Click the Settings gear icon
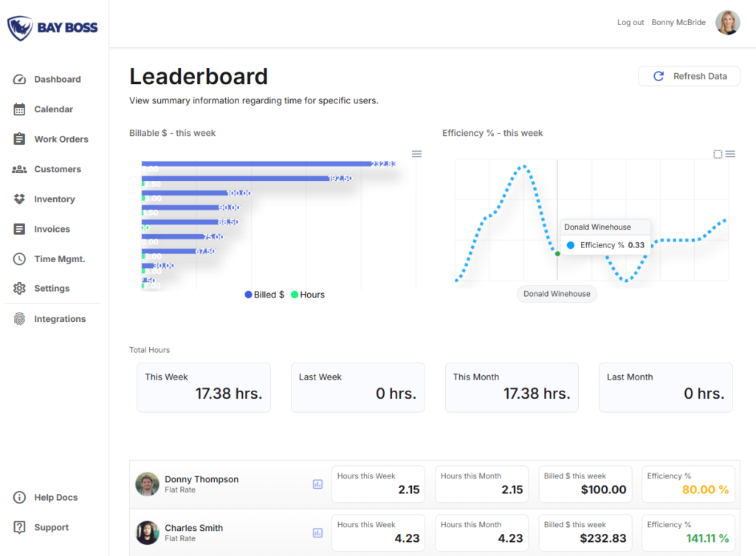756x556 pixels. (x=19, y=289)
